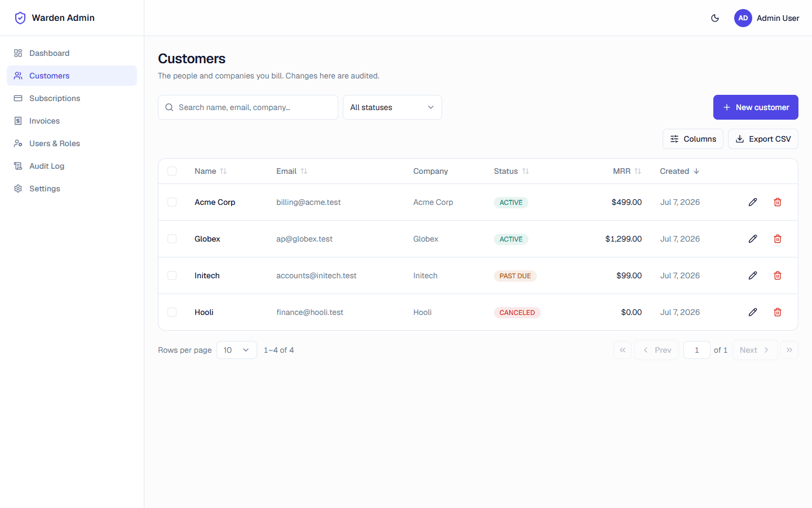Viewport: 812px width, 508px height.
Task: Focus the customer search field
Action: 248,107
